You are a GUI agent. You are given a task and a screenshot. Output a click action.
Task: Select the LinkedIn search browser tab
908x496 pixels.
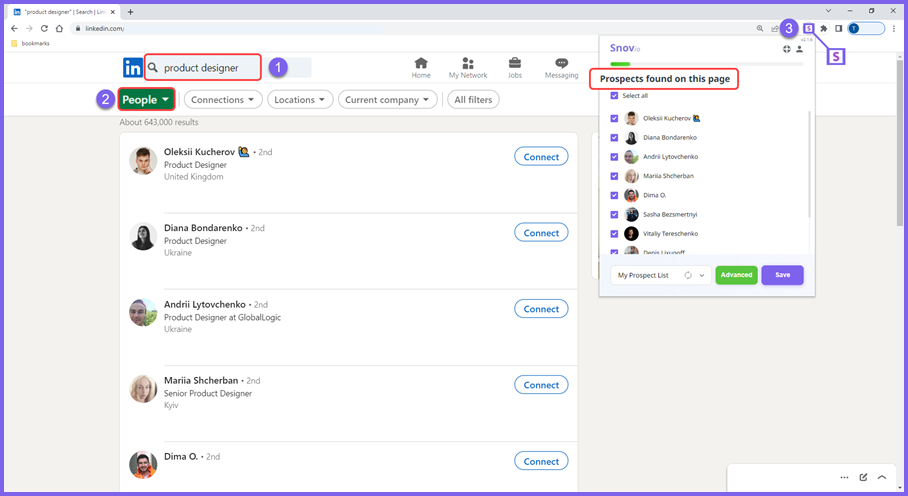pos(65,12)
